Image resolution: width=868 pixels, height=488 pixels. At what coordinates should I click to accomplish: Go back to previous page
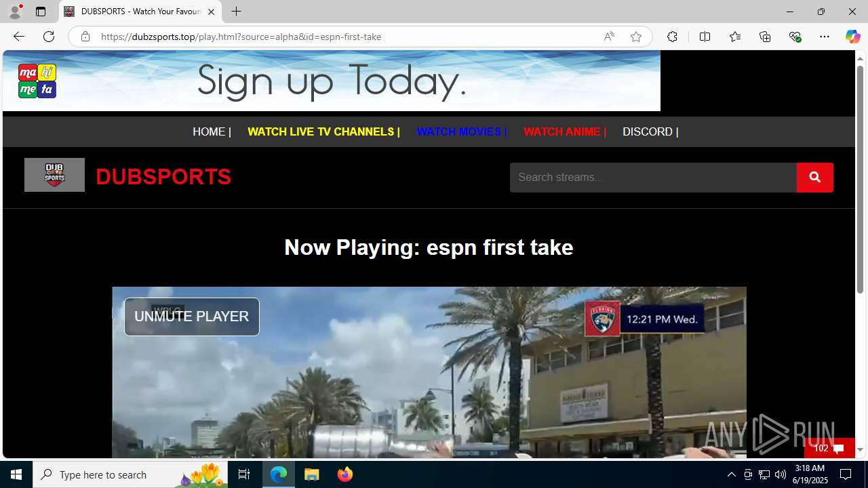[19, 37]
